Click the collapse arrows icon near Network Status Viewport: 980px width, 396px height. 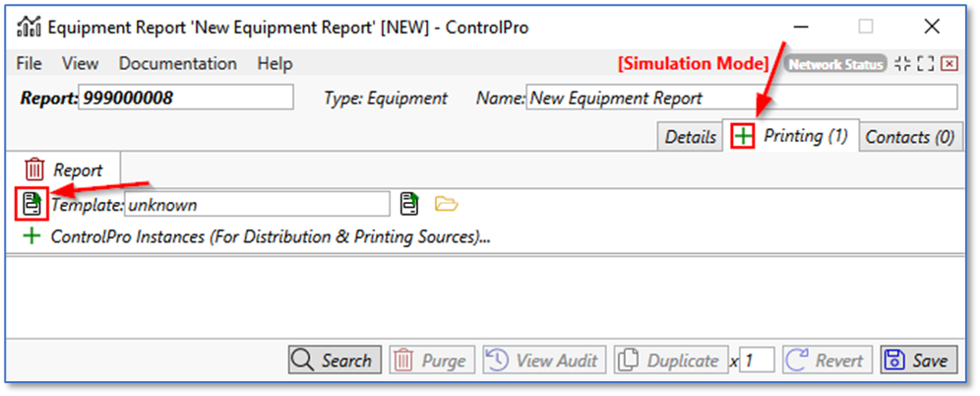tap(902, 64)
